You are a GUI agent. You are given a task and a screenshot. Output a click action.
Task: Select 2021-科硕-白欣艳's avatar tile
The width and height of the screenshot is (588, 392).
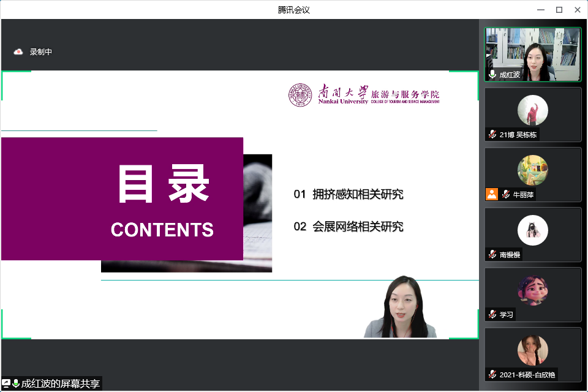coord(532,350)
